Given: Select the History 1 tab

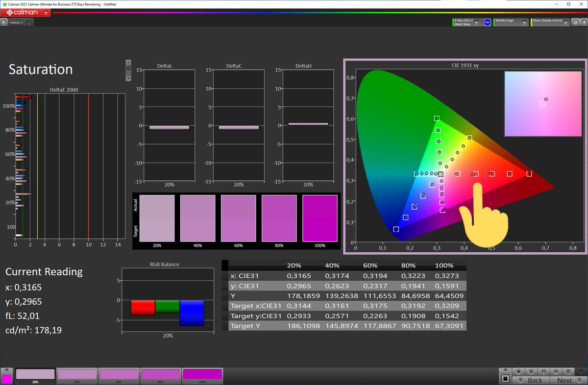Looking at the screenshot, I should pos(17,23).
